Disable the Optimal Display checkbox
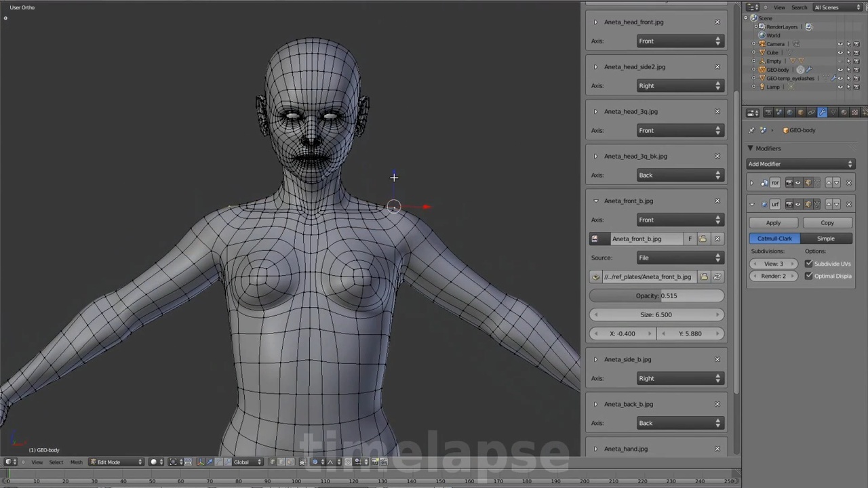The width and height of the screenshot is (868, 488). click(808, 276)
